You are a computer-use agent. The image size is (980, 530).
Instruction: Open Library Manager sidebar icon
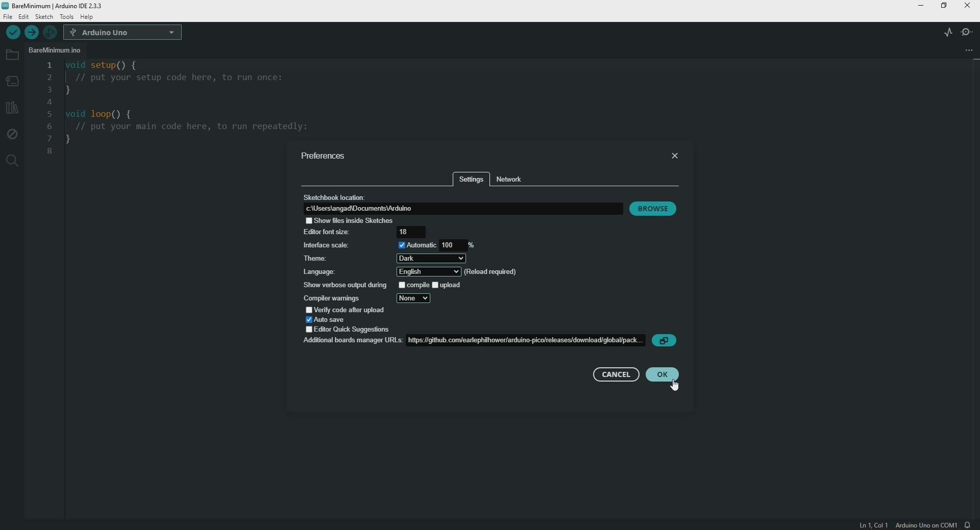12,108
